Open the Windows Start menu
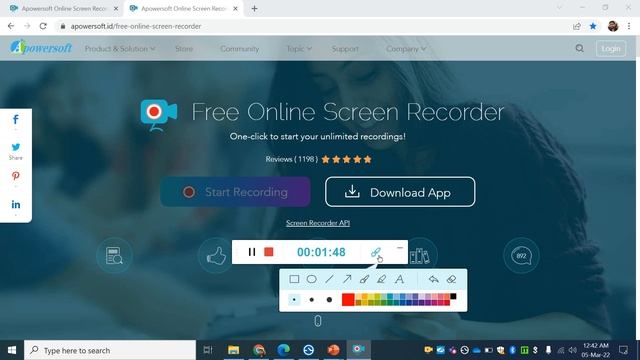The width and height of the screenshot is (640, 360). click(x=12, y=350)
